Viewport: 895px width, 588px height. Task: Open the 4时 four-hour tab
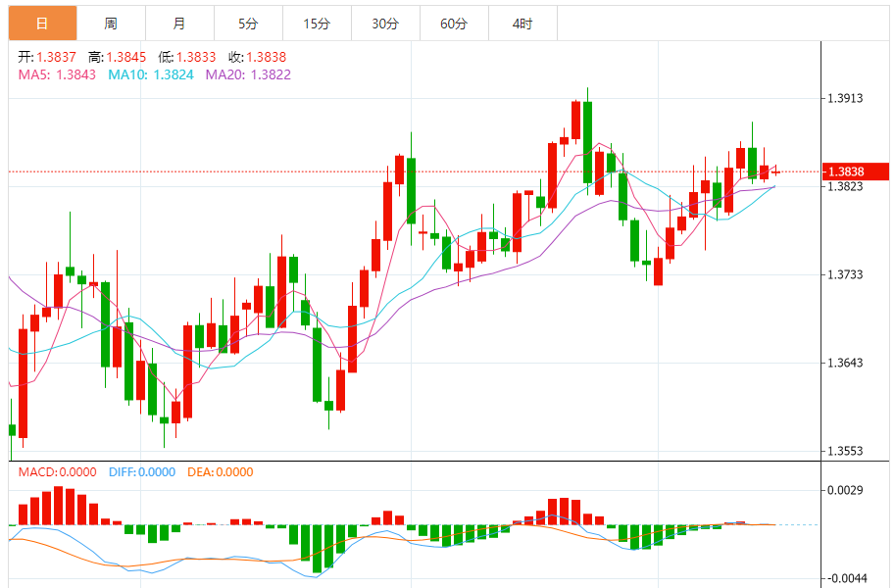point(522,23)
